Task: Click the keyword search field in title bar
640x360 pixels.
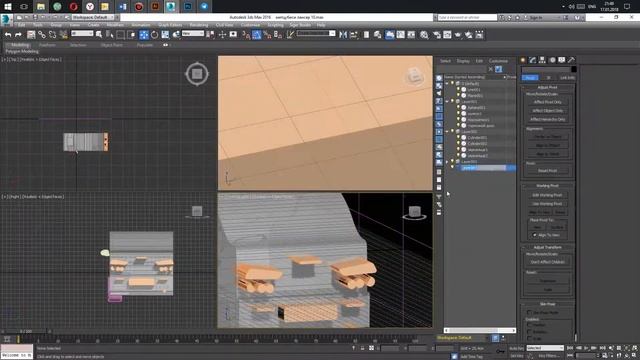Action: [x=467, y=18]
